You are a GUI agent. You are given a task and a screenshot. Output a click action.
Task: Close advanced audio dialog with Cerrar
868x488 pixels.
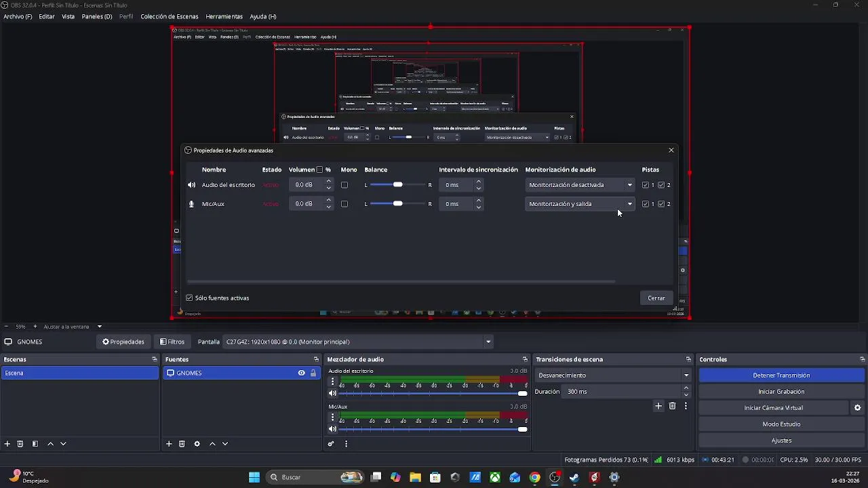[x=656, y=298]
